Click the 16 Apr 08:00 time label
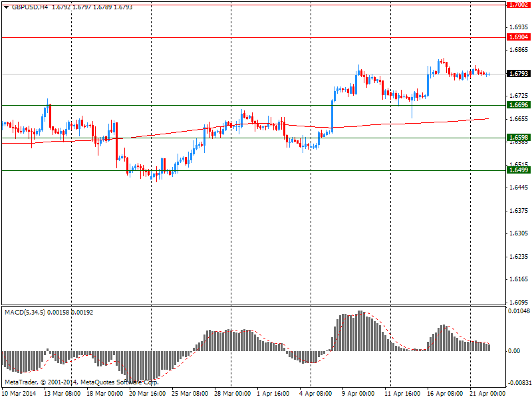The width and height of the screenshot is (532, 399). [445, 394]
